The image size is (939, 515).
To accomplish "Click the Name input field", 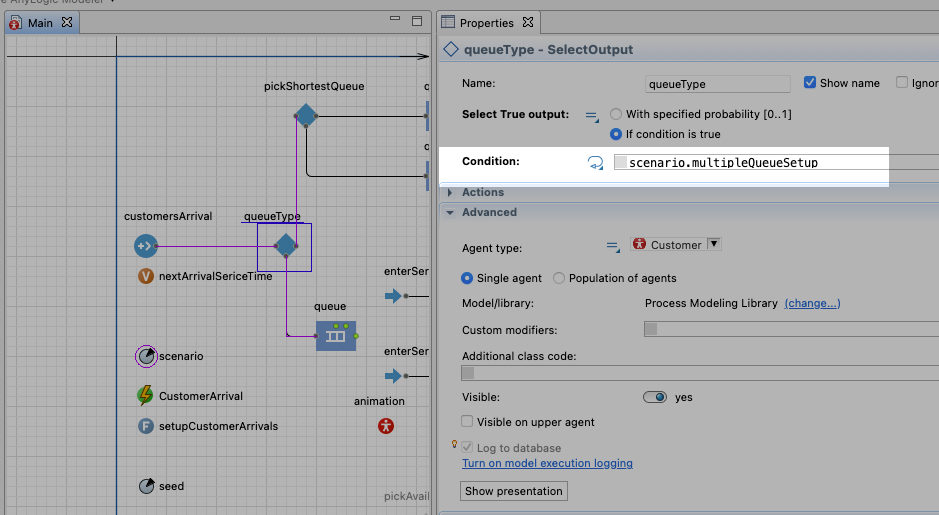I will point(717,84).
